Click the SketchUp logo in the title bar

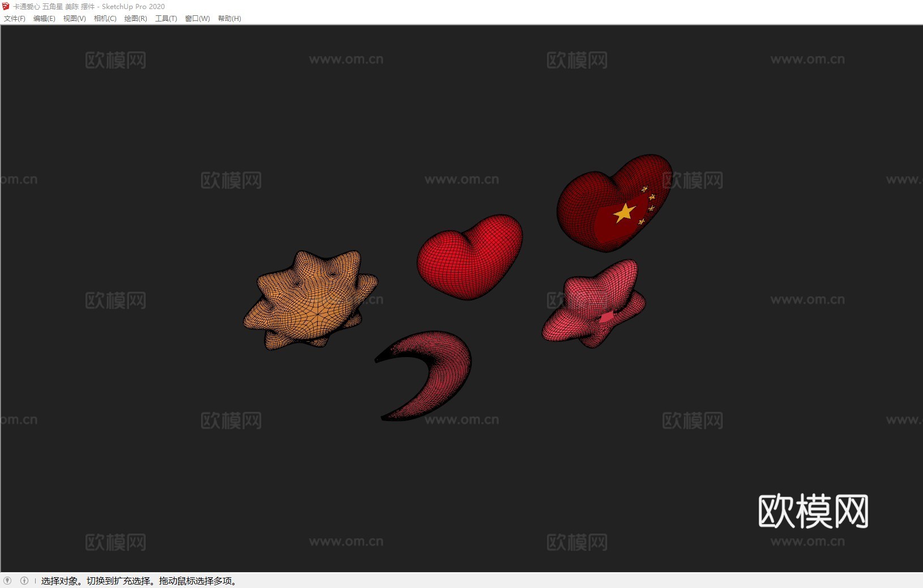(6, 6)
